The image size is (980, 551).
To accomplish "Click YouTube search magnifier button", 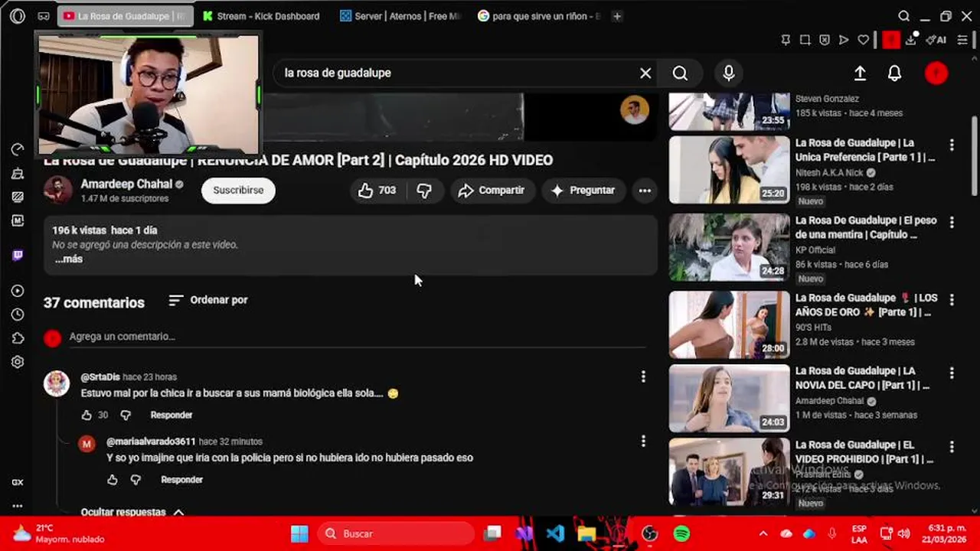I will 680,73.
